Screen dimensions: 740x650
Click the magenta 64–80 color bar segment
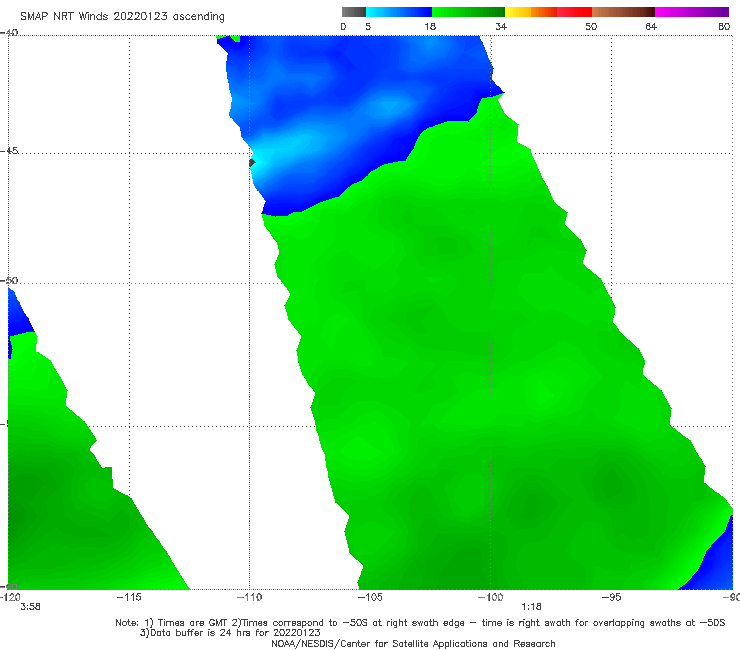(x=692, y=12)
